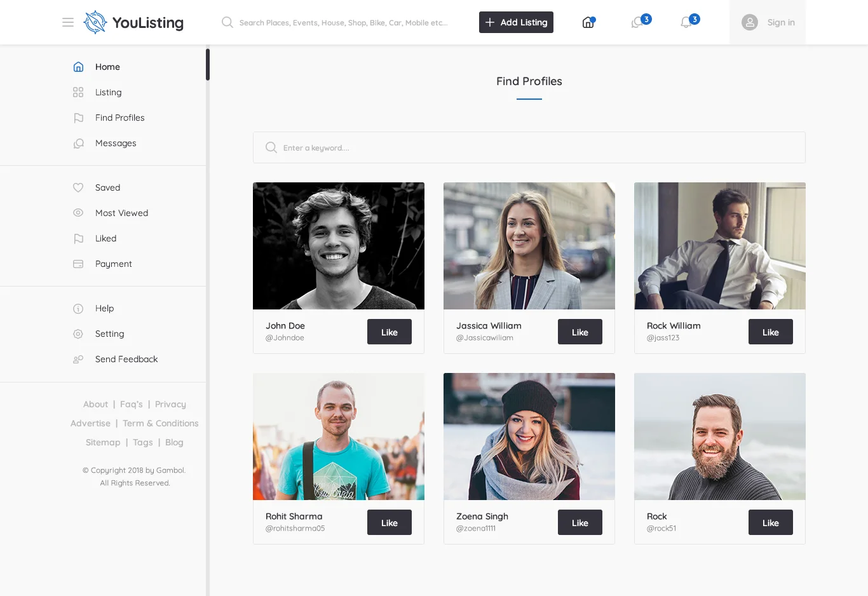
Task: Open the notifications bell icon
Action: pos(686,23)
